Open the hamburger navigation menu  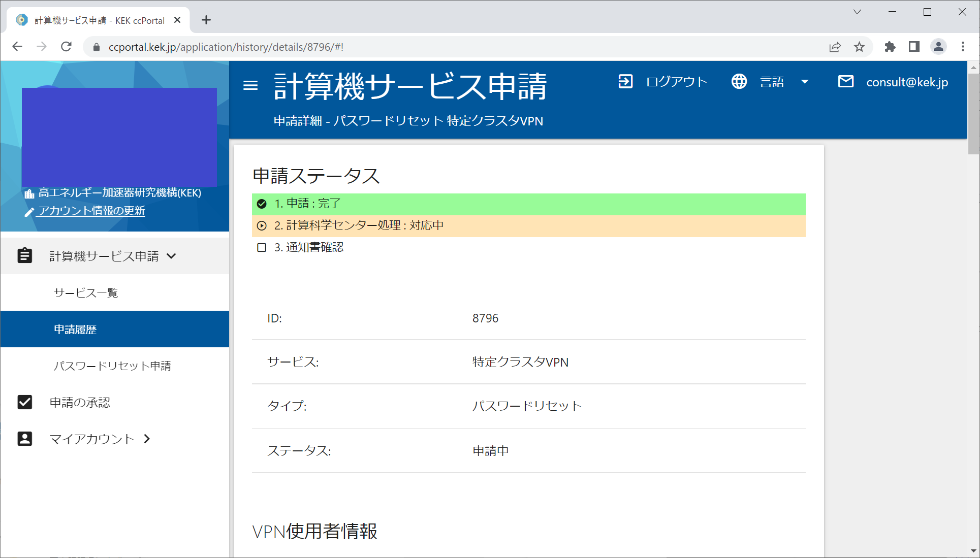coord(250,85)
